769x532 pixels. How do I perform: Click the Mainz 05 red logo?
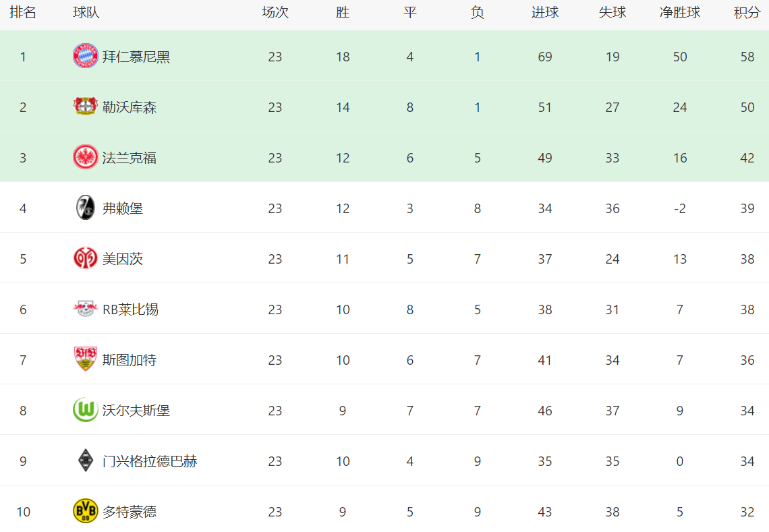[x=86, y=258]
